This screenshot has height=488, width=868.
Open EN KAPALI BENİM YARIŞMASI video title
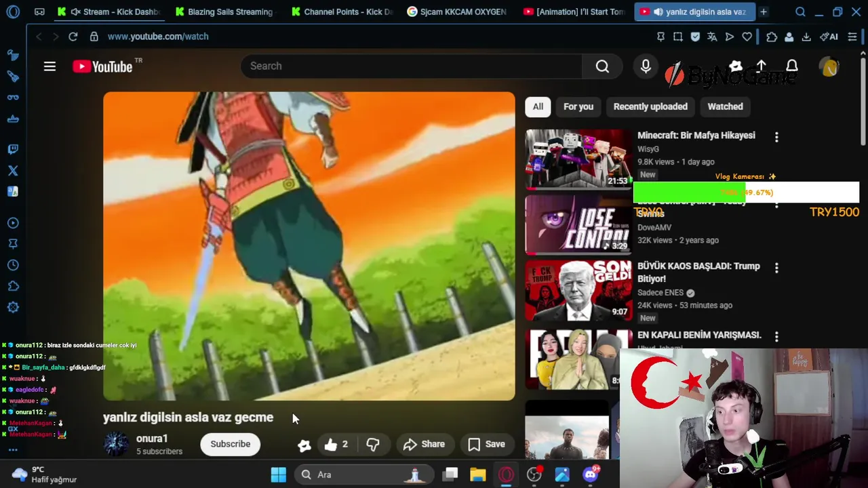coord(699,335)
